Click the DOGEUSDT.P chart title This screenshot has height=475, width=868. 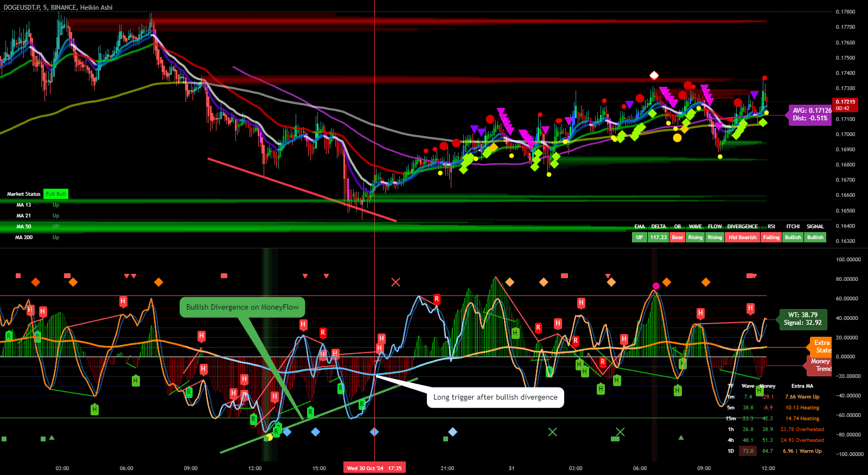58,7
